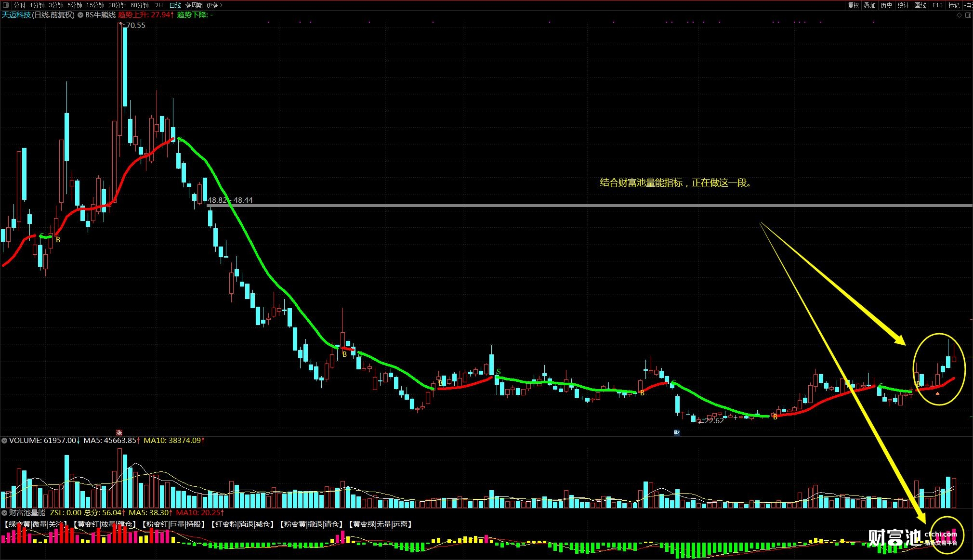This screenshot has width=973, height=560.
Task: Click the red 涨 marker below the candles
Action: click(x=119, y=432)
